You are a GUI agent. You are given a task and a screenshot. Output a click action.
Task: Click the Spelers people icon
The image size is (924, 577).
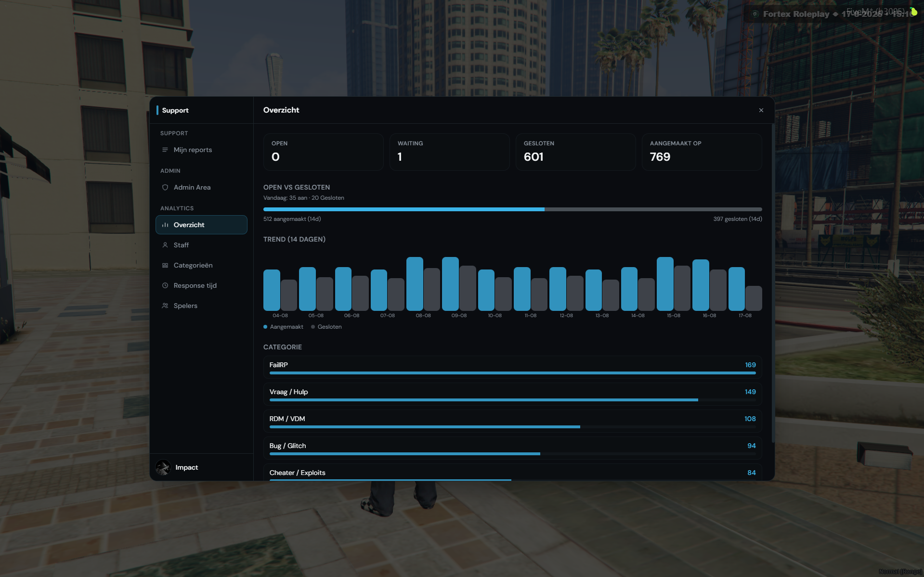[x=165, y=306]
